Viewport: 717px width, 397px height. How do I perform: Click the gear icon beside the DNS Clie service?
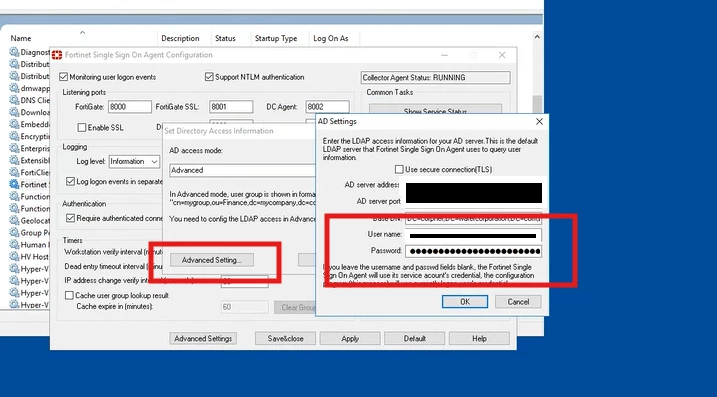[x=14, y=100]
